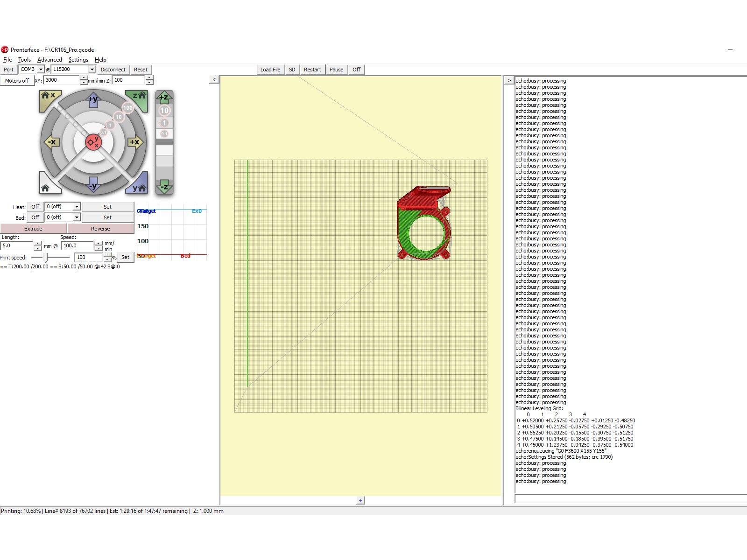Click the Extrude button
This screenshot has width=747, height=560.
coord(33,229)
